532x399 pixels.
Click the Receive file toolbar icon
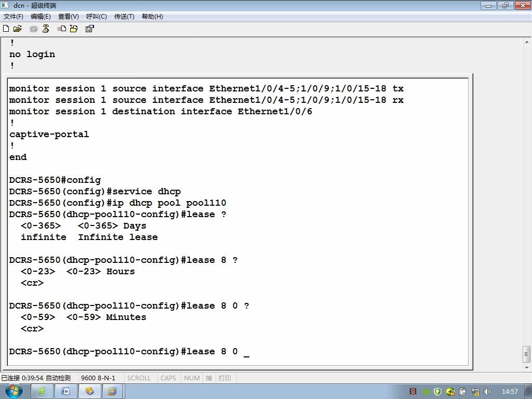click(x=74, y=29)
